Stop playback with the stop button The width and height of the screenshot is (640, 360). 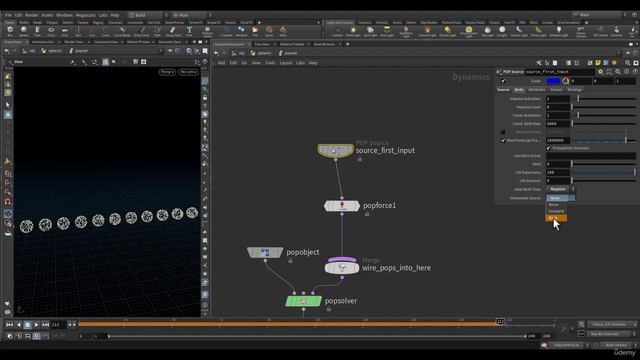[27, 325]
